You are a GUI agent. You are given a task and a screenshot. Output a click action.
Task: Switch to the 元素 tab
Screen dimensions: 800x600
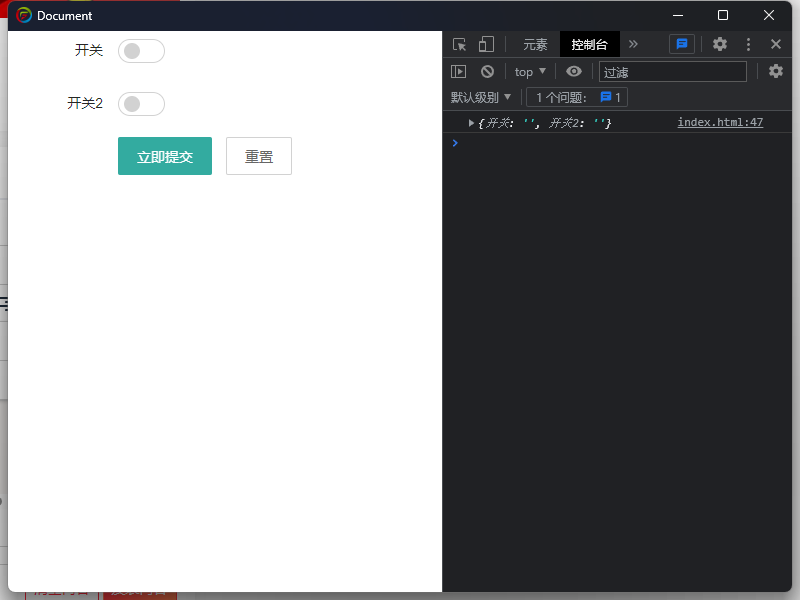point(535,44)
